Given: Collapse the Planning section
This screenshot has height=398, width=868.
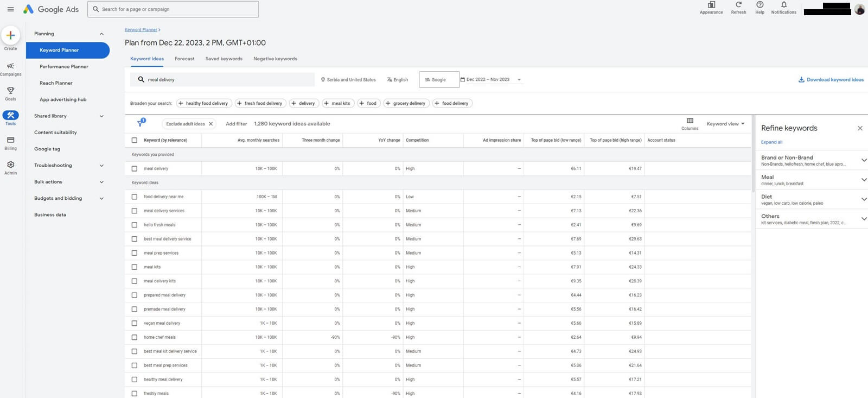Looking at the screenshot, I should (x=101, y=34).
